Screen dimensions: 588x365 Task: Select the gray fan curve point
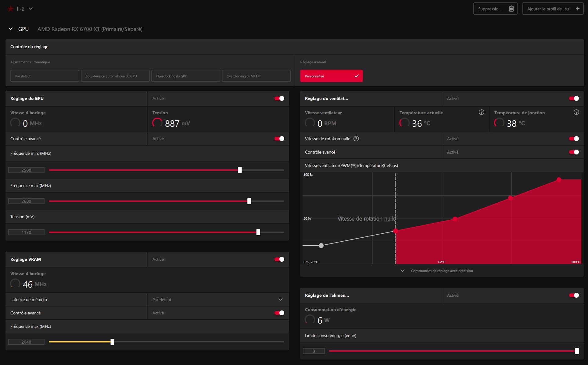tap(321, 246)
